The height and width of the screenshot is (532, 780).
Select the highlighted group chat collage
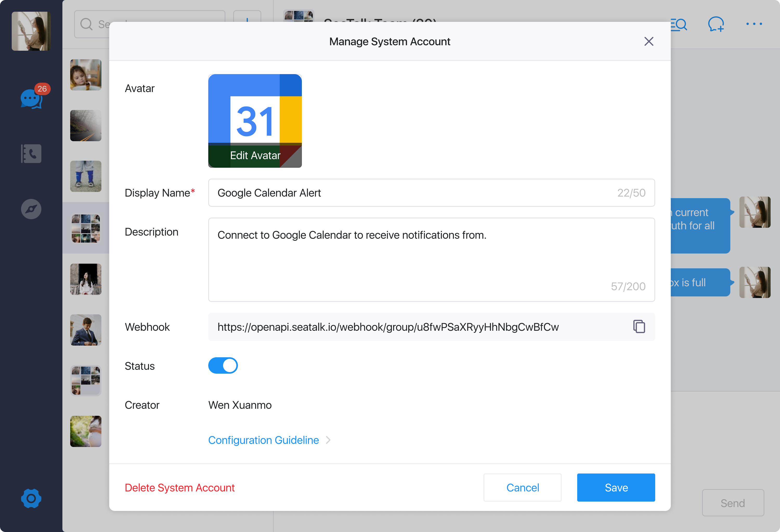(x=86, y=228)
